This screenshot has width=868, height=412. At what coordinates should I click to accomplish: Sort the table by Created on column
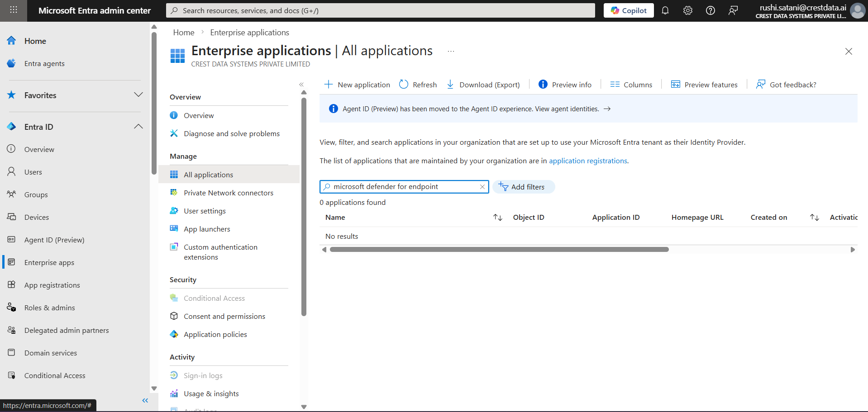(x=815, y=218)
